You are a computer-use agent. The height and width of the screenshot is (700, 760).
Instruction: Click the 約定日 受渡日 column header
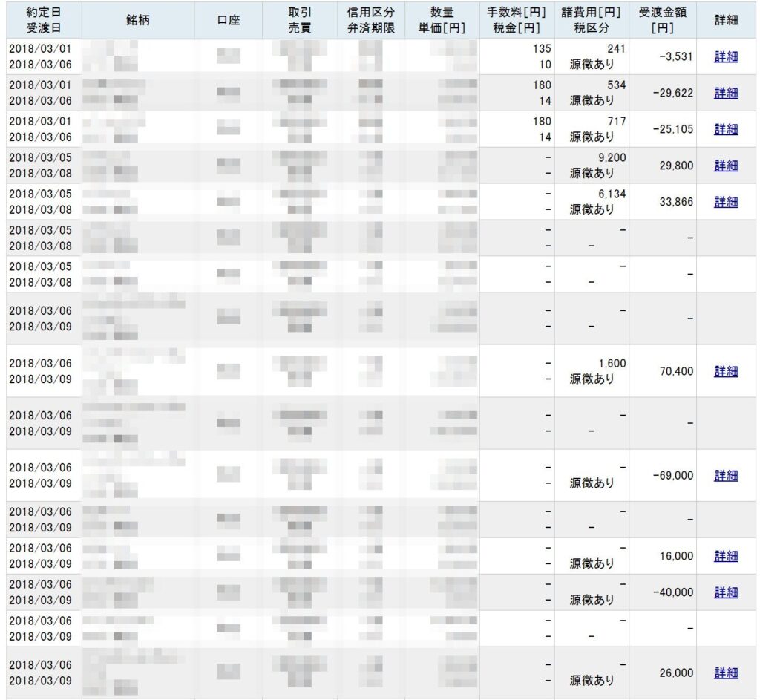click(40, 20)
